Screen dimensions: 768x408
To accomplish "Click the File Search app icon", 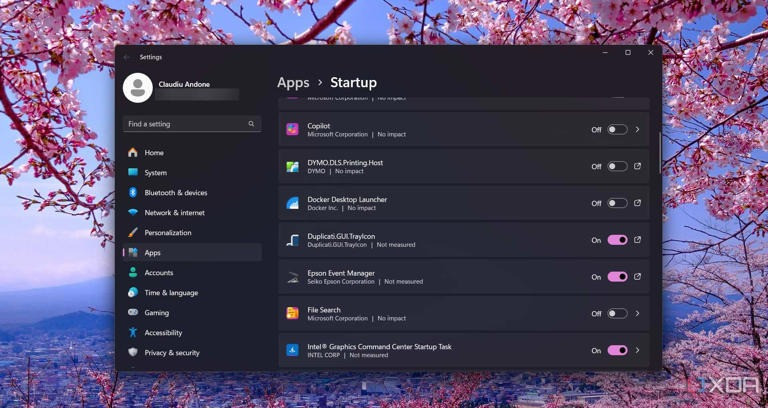I will coord(292,314).
